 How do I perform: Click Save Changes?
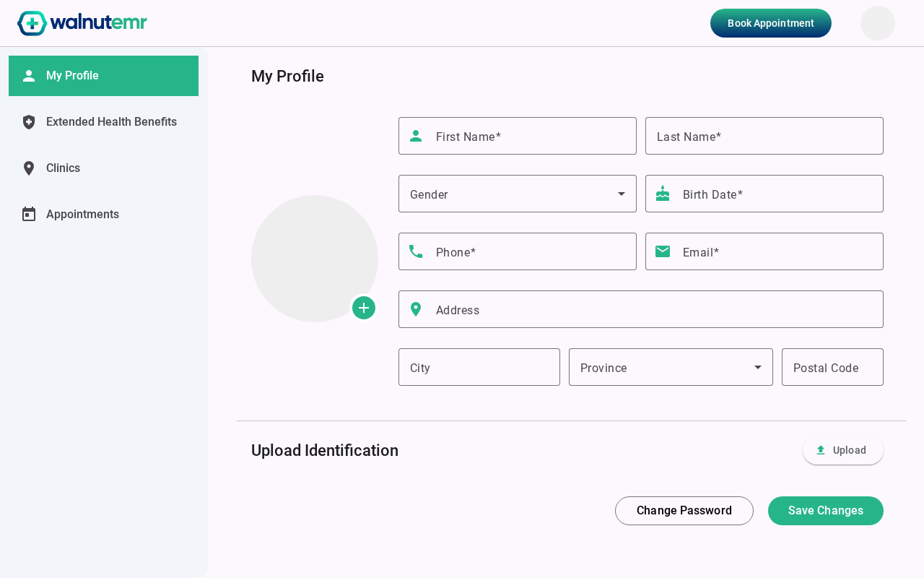pyautogui.click(x=826, y=511)
